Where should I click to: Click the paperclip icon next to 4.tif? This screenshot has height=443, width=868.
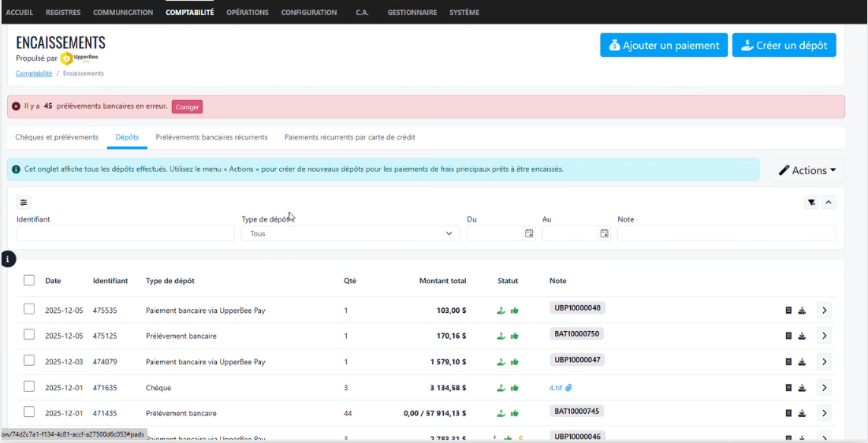point(569,388)
